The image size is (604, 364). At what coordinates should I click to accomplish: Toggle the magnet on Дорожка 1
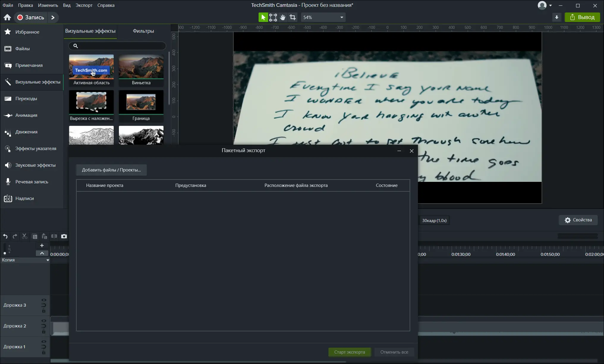click(44, 347)
